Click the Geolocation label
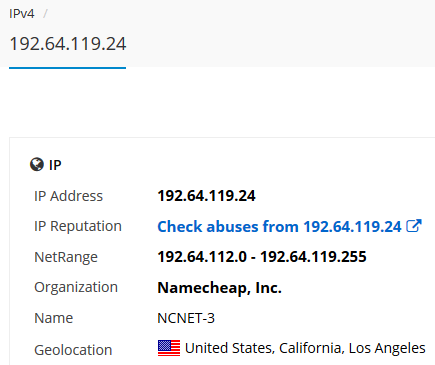 [x=73, y=350]
